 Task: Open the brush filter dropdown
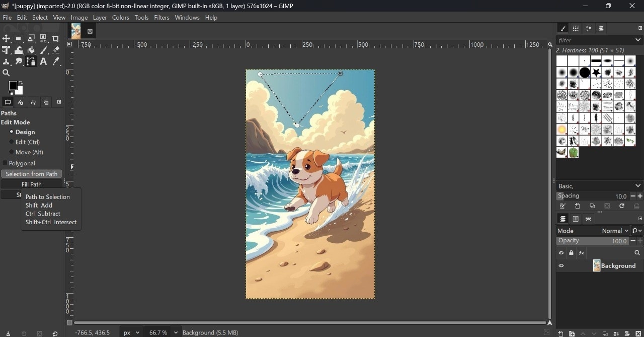click(x=638, y=40)
